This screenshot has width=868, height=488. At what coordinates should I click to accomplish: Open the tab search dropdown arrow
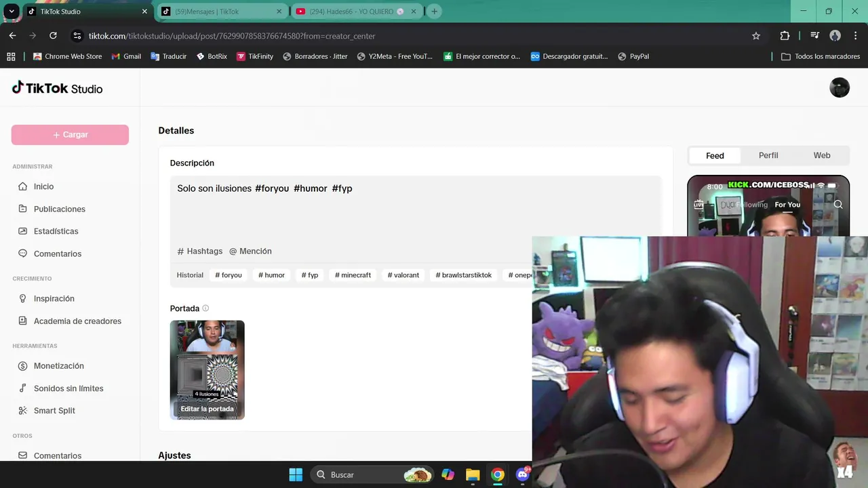pyautogui.click(x=12, y=12)
